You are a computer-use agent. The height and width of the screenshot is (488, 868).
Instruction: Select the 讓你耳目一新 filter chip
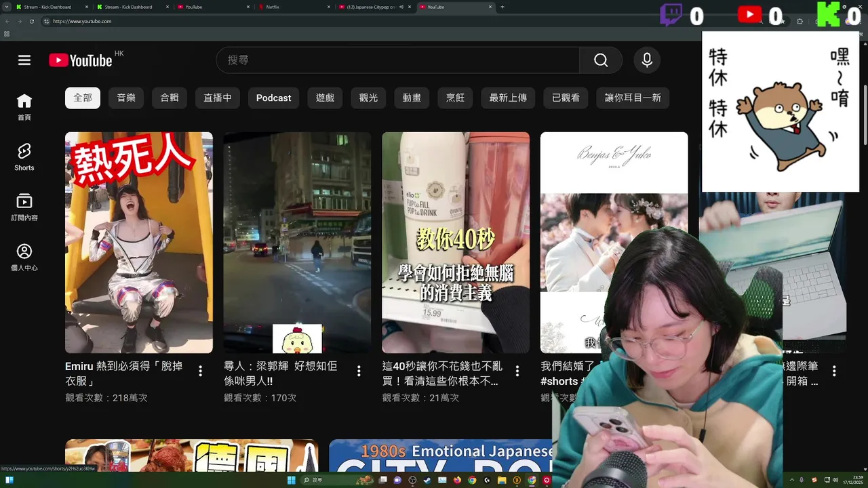[633, 98]
